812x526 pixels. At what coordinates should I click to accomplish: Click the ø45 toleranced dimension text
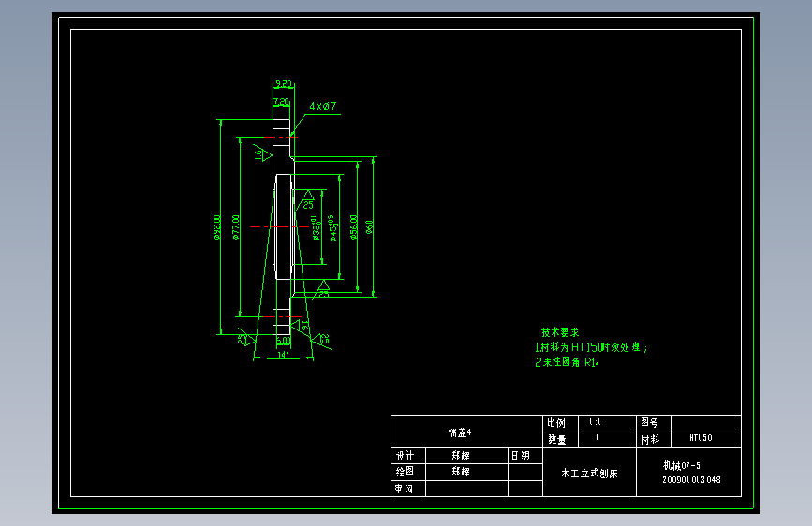click(334, 228)
